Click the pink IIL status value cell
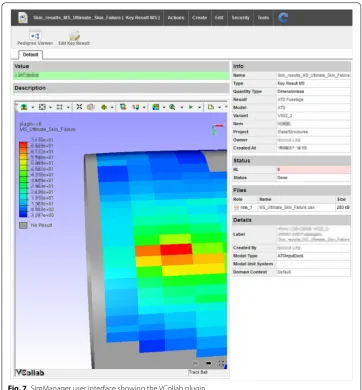362x390 pixels. 313,170
